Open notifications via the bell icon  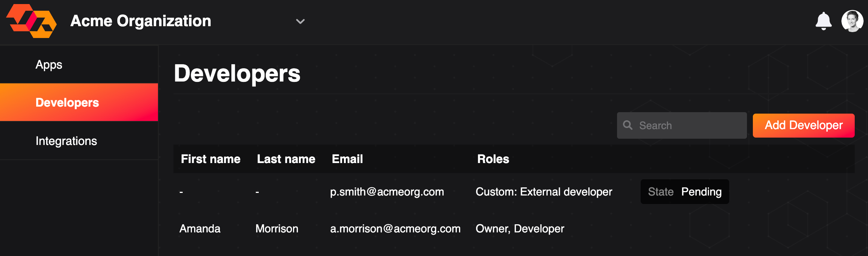[x=823, y=21]
